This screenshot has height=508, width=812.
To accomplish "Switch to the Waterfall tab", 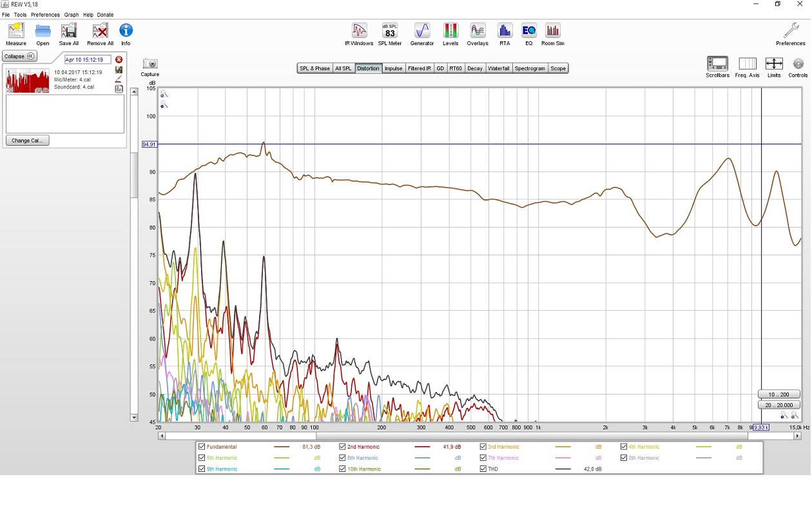I will pos(498,68).
